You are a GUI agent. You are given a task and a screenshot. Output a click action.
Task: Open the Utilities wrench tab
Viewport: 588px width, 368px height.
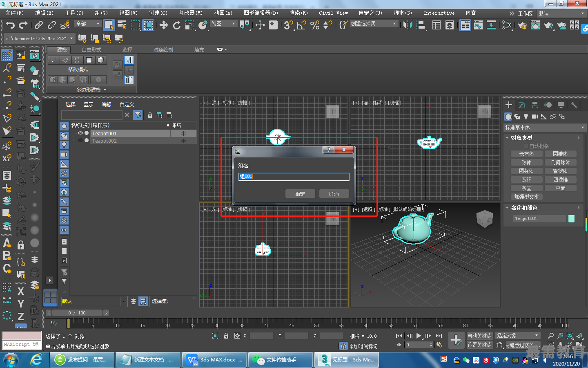click(574, 105)
